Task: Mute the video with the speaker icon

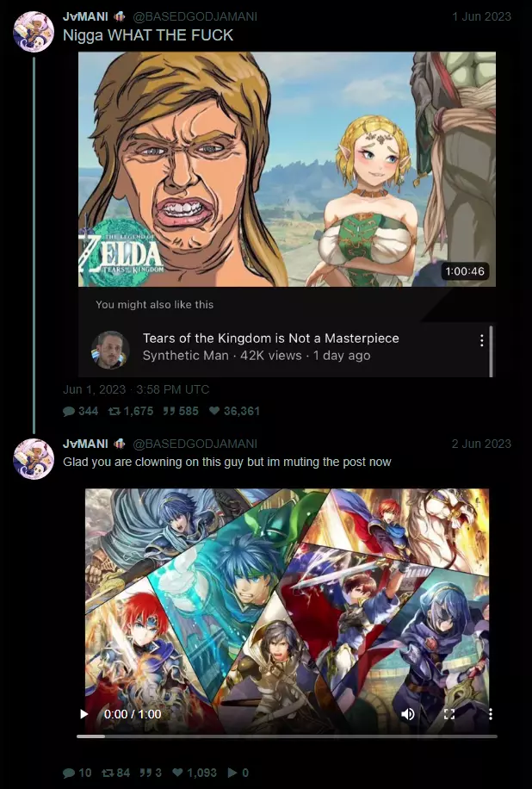Action: point(408,714)
